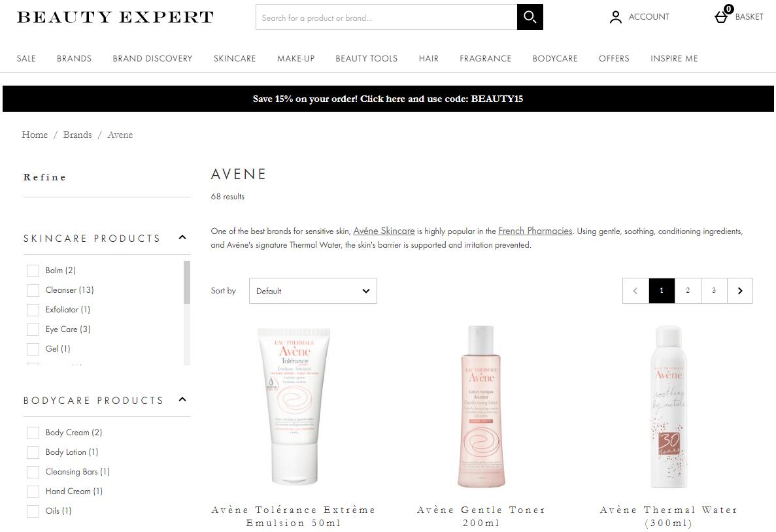
Task: Open the Fragrance menu item
Action: [486, 58]
